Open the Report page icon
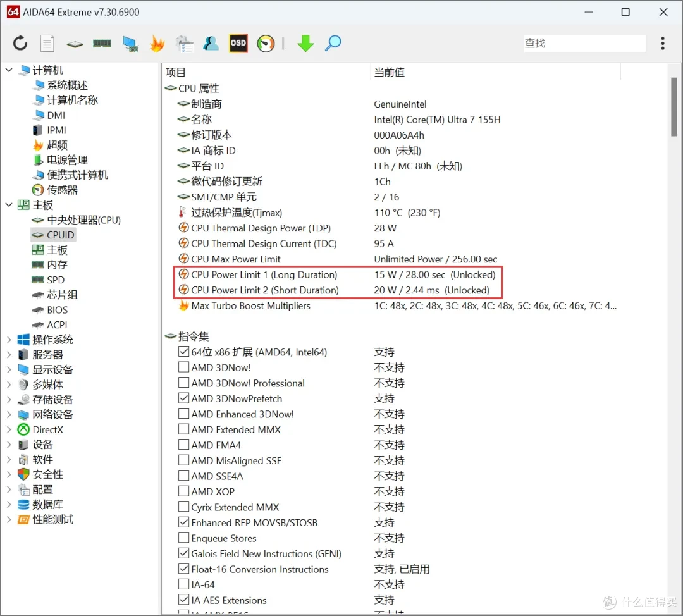Viewport: 683px width, 616px height. click(47, 43)
